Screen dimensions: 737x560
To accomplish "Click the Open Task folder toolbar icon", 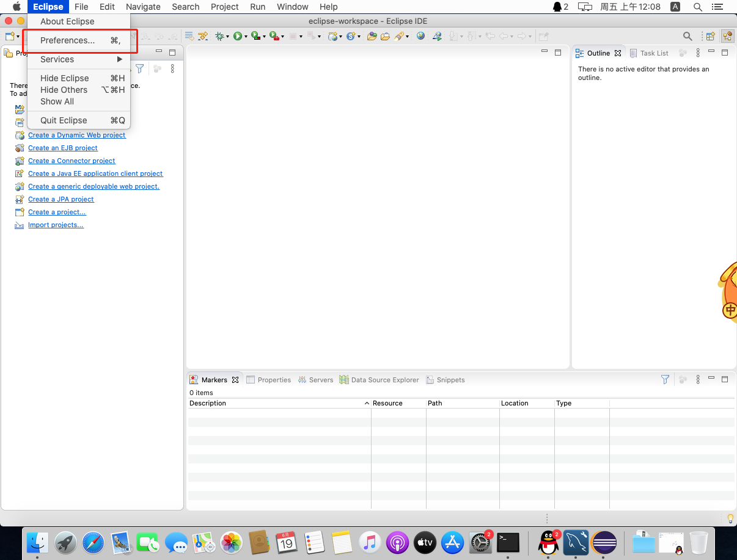I will click(x=385, y=37).
